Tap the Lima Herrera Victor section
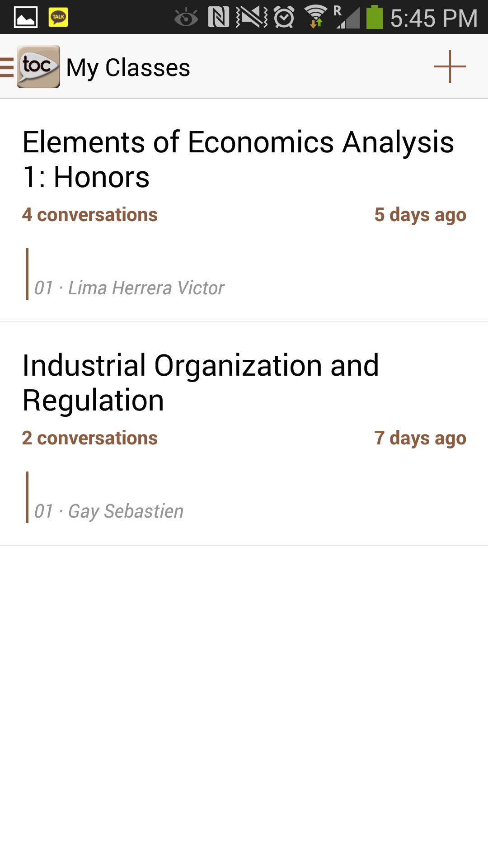This screenshot has height=868, width=488. (129, 288)
